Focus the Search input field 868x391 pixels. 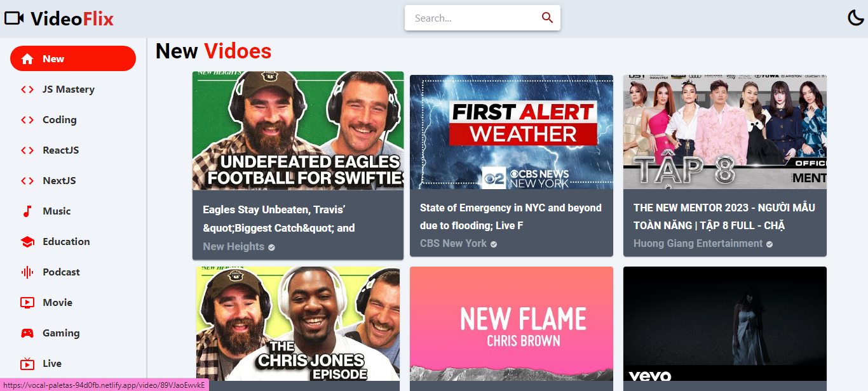(x=473, y=18)
